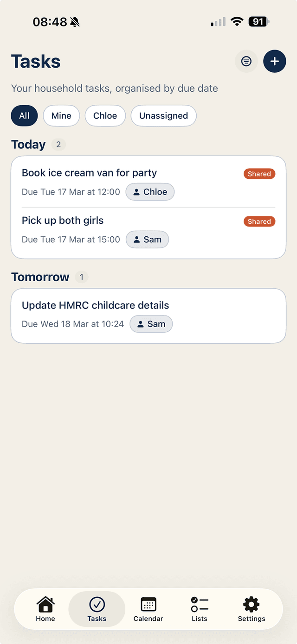
Task: Select the Home icon in the bottom navigation
Action: pos(45,604)
